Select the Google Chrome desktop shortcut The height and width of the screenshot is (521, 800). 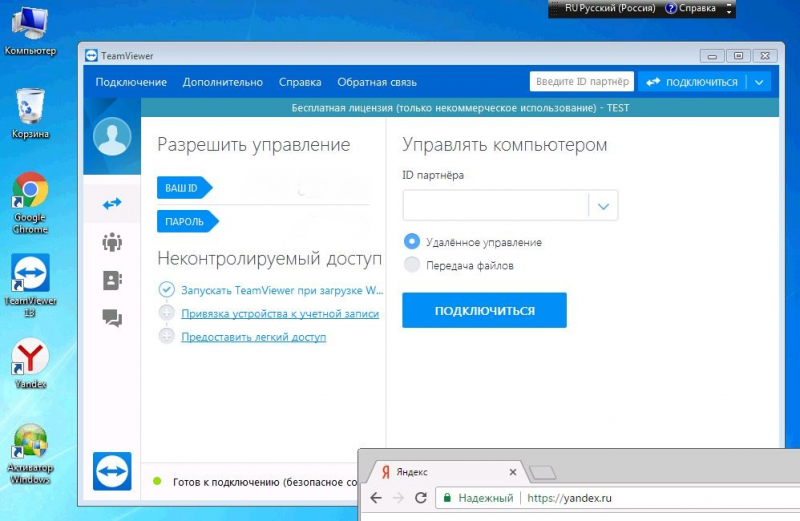click(30, 203)
